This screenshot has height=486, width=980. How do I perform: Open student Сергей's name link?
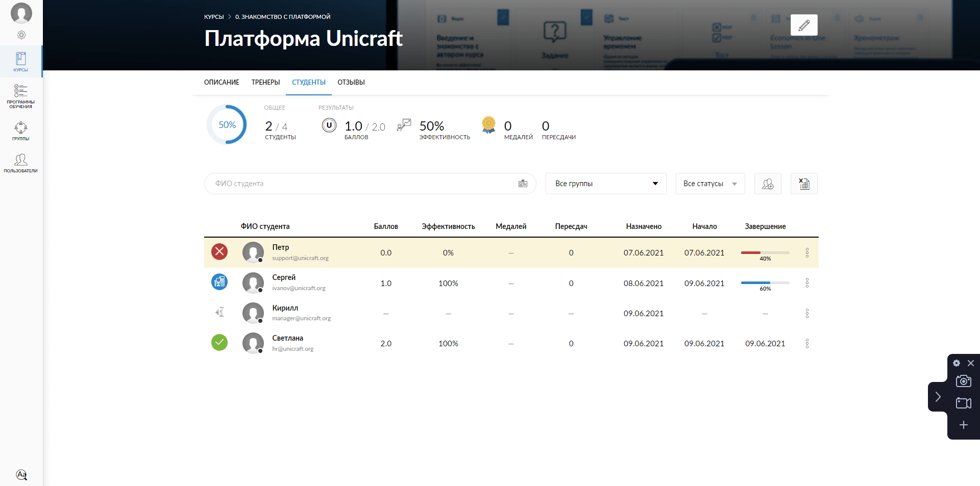click(284, 277)
